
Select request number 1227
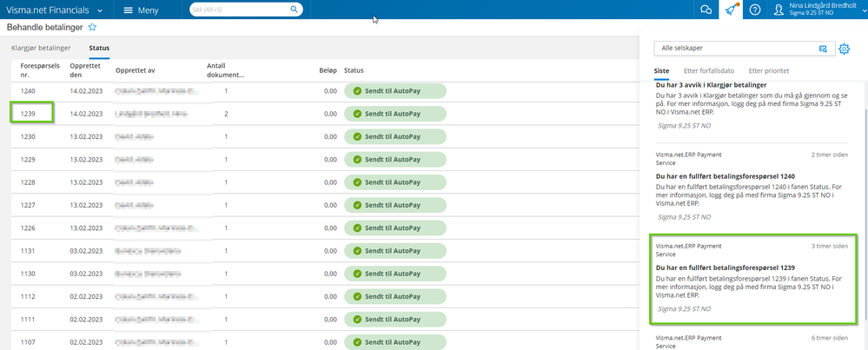point(28,205)
